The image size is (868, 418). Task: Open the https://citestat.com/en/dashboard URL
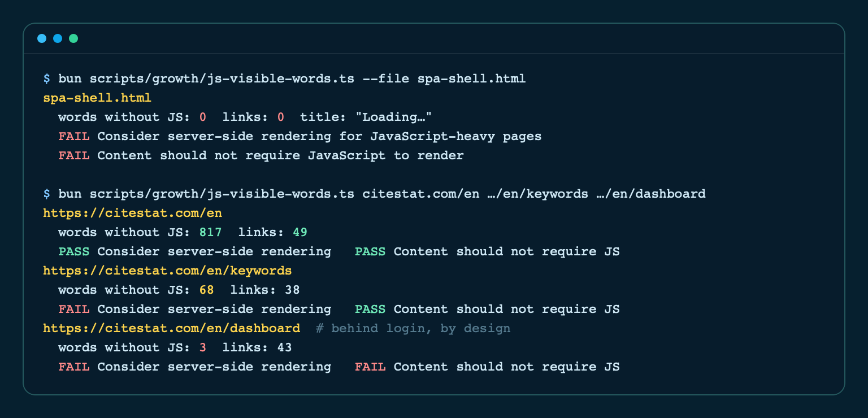point(171,328)
